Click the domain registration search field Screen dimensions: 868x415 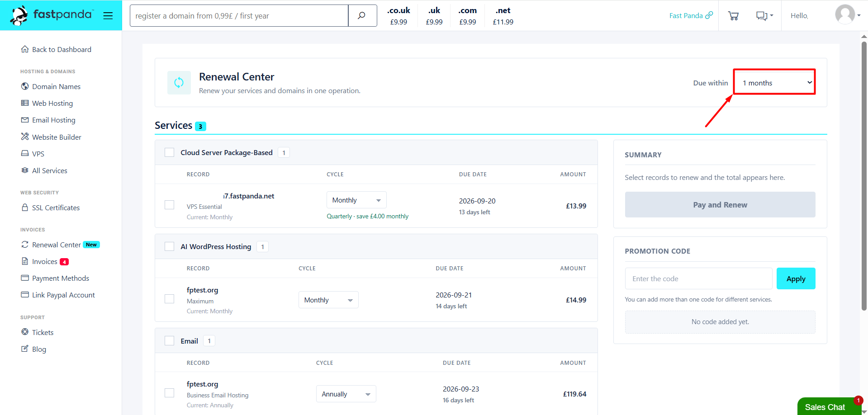(239, 16)
